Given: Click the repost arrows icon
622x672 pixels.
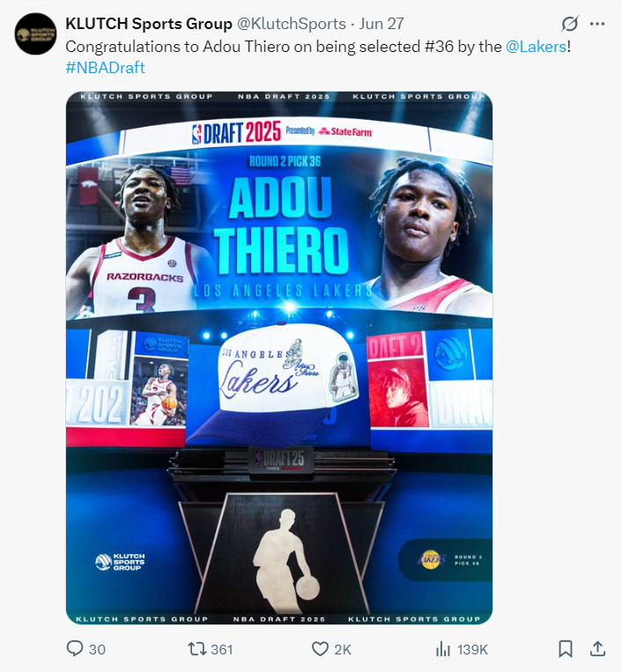Looking at the screenshot, I should (x=197, y=649).
